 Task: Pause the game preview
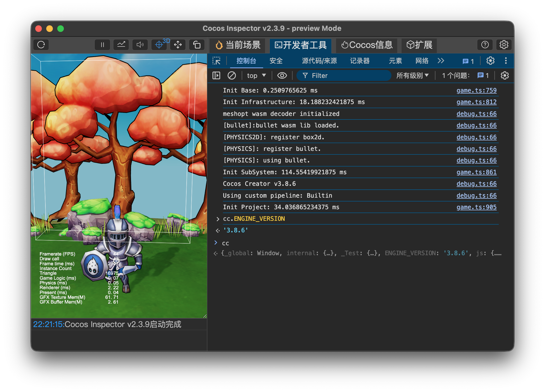[102, 45]
